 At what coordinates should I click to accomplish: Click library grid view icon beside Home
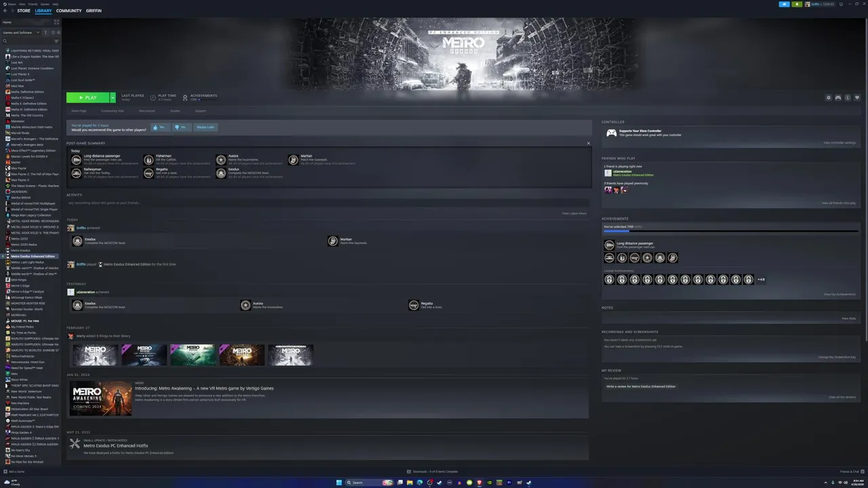tap(57, 22)
